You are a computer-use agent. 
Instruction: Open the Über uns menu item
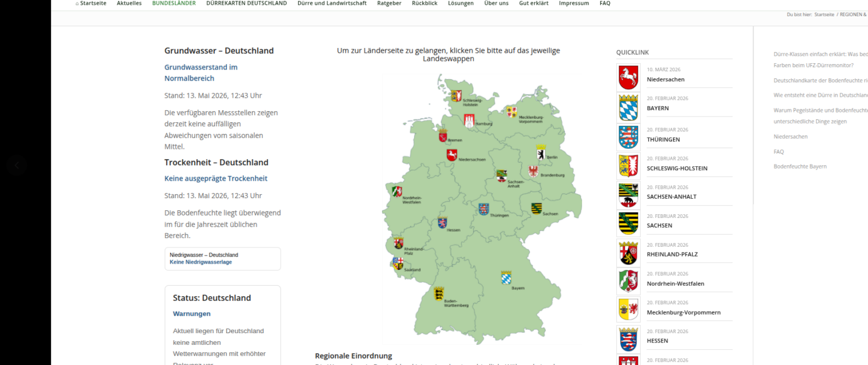[496, 3]
